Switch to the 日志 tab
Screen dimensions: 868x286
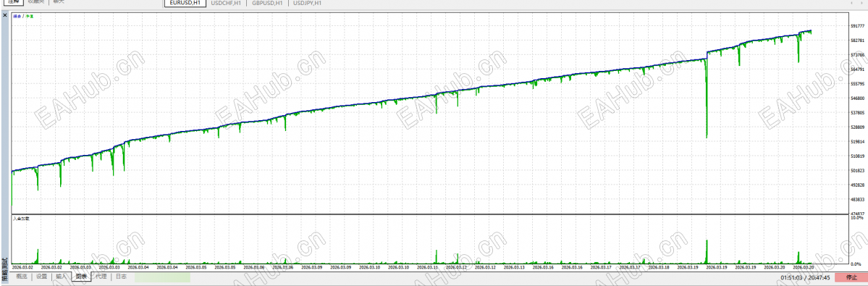[x=121, y=276]
